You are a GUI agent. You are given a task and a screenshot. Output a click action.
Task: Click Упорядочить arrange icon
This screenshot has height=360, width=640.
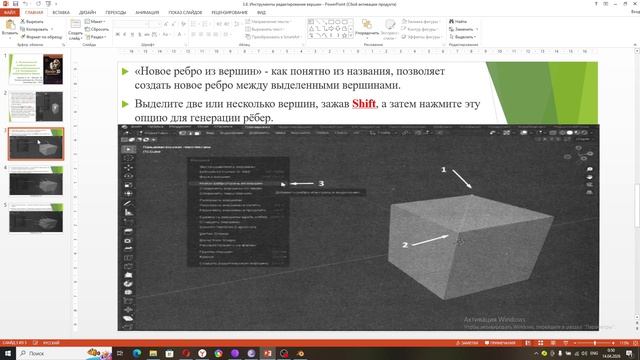(367, 25)
